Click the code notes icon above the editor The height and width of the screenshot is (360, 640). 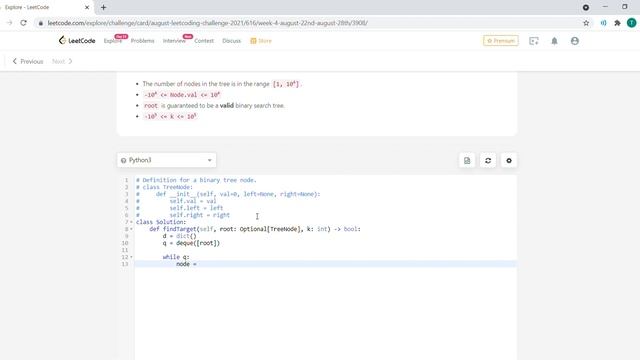pyautogui.click(x=467, y=160)
